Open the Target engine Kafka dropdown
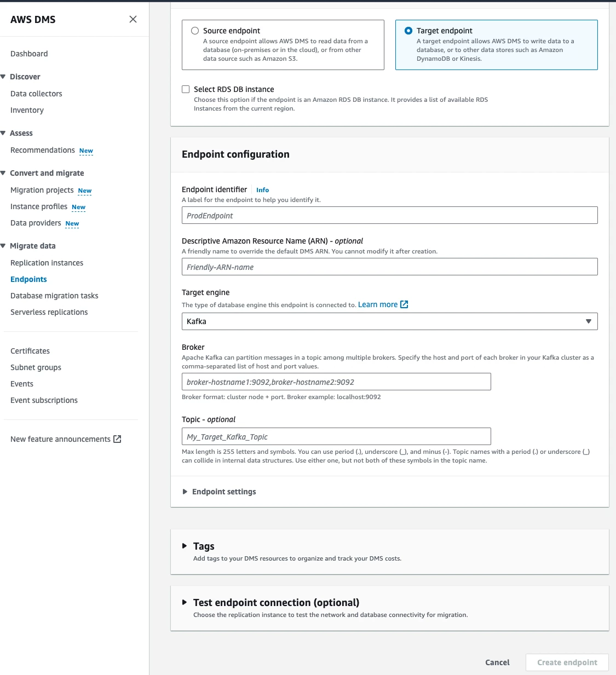This screenshot has width=616, height=675. click(389, 321)
